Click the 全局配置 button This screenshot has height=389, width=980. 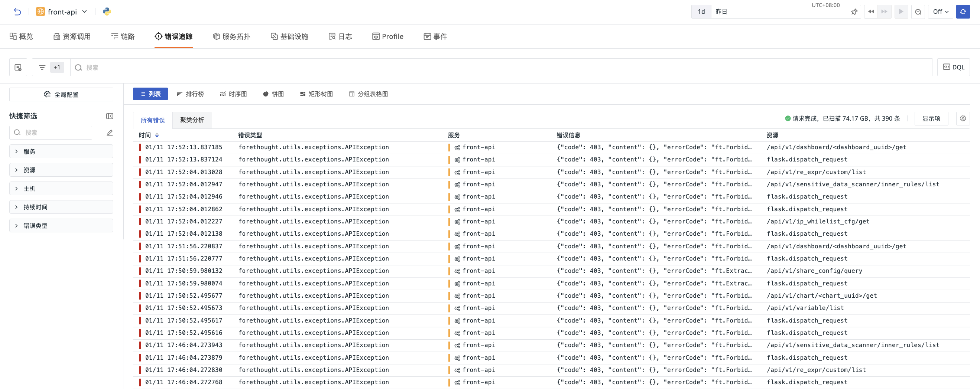tap(61, 94)
